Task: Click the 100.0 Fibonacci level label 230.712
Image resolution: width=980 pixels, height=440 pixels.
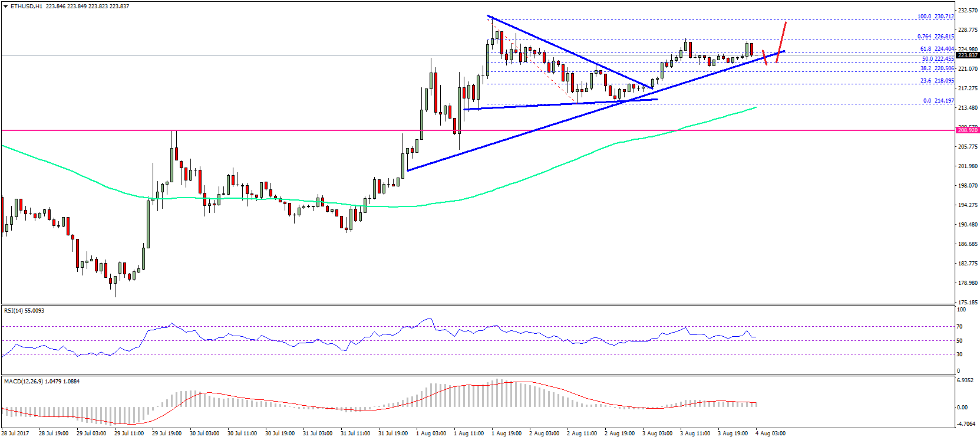Action: click(x=936, y=17)
